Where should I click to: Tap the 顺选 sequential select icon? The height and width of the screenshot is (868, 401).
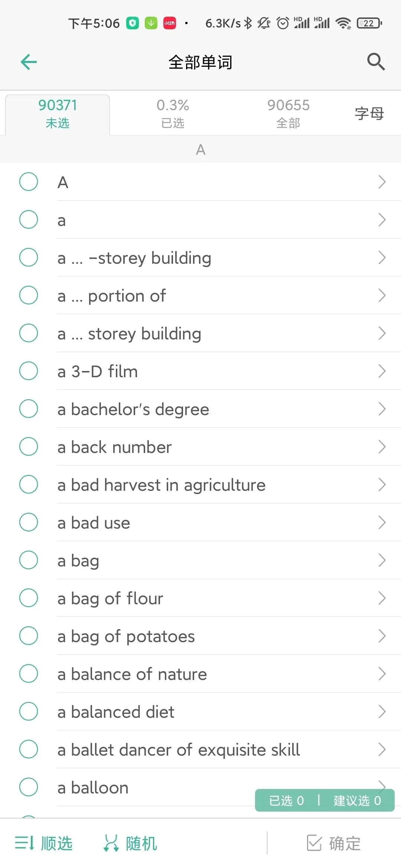pos(25,843)
